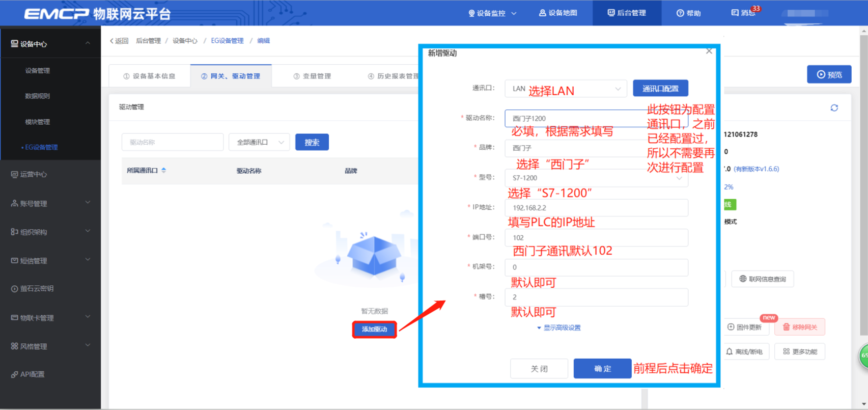Image resolution: width=868 pixels, height=410 pixels.
Task: Open 数据规则 in the sidebar
Action: click(38, 96)
